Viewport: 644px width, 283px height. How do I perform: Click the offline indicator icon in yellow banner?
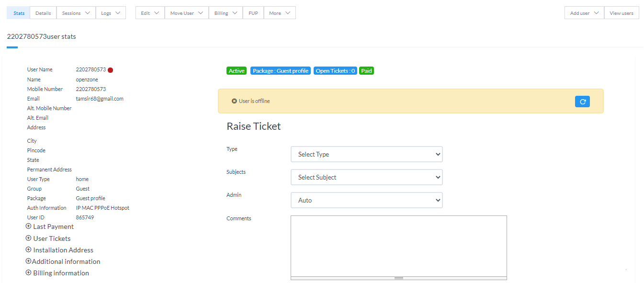[x=234, y=101]
